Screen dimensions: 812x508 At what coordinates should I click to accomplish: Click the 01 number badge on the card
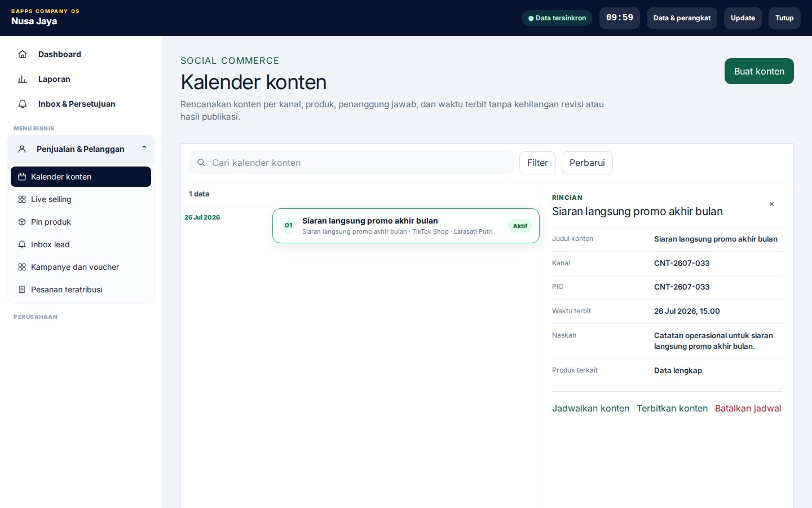click(x=288, y=225)
